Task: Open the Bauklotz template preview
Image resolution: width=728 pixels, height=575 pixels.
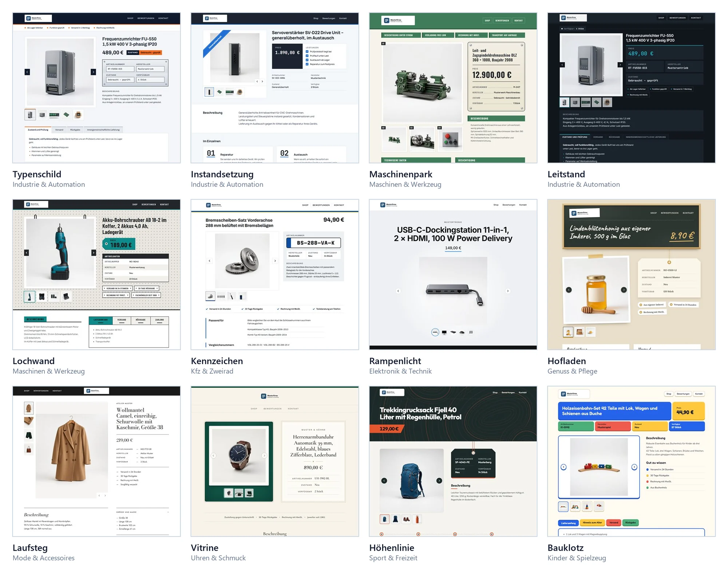Action: tap(632, 461)
